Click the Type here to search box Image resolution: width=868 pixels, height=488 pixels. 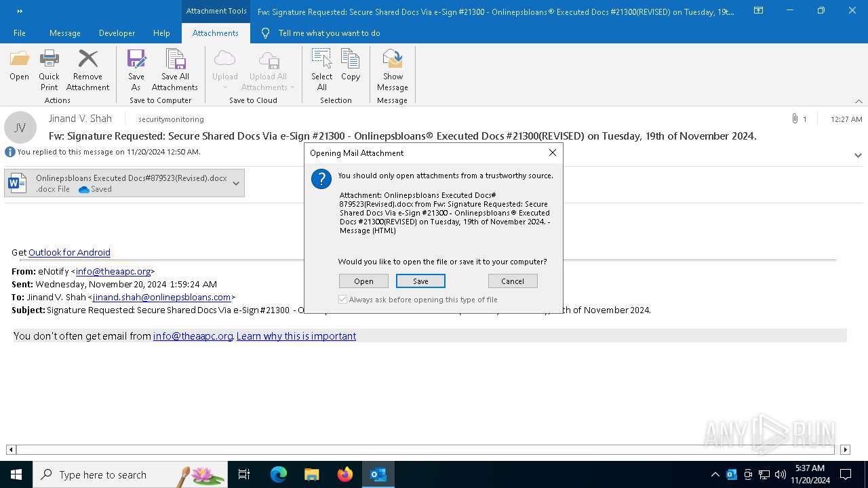click(x=130, y=474)
